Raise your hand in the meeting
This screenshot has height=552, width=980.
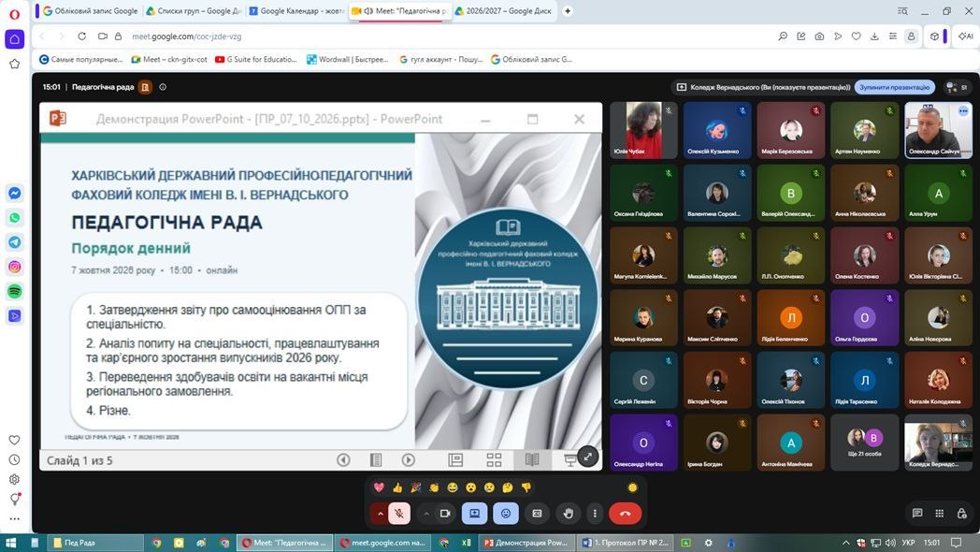pyautogui.click(x=568, y=514)
